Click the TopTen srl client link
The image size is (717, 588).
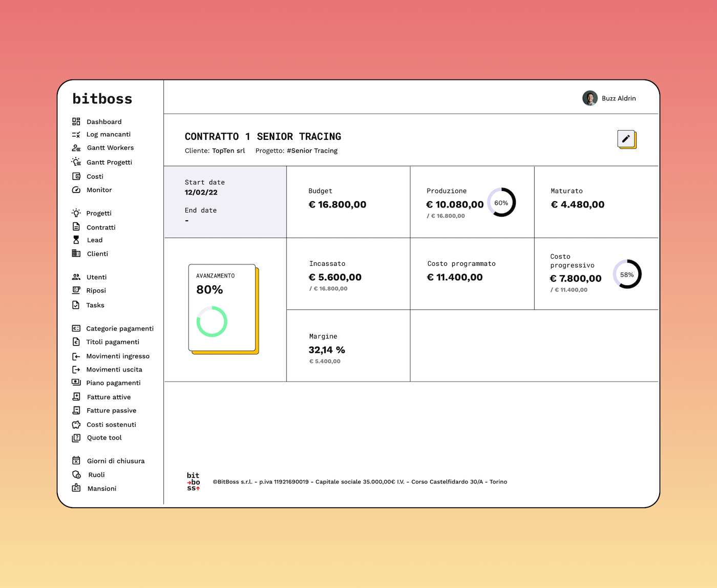click(x=228, y=151)
